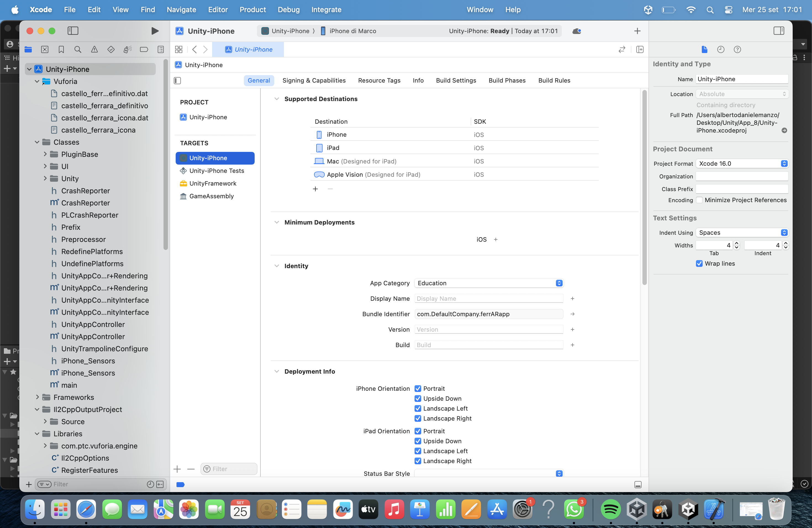
Task: Open the Source Control navigator
Action: pos(45,49)
